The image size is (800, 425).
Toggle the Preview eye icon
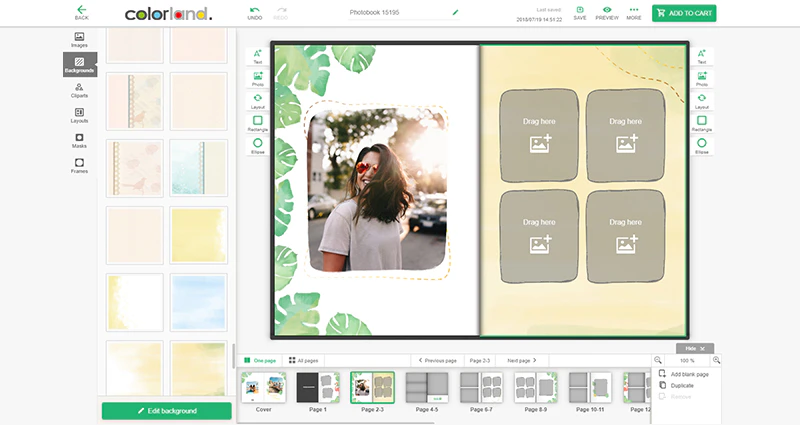[x=607, y=10]
